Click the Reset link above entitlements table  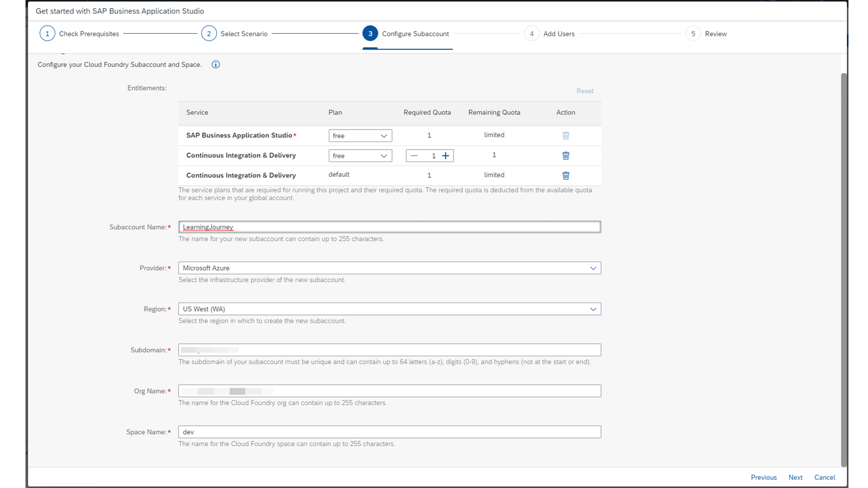(585, 91)
